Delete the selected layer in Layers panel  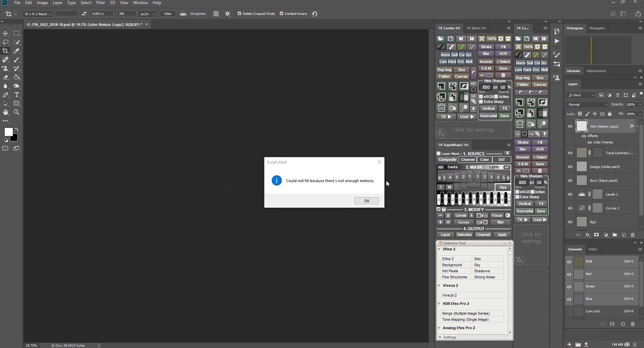click(633, 235)
